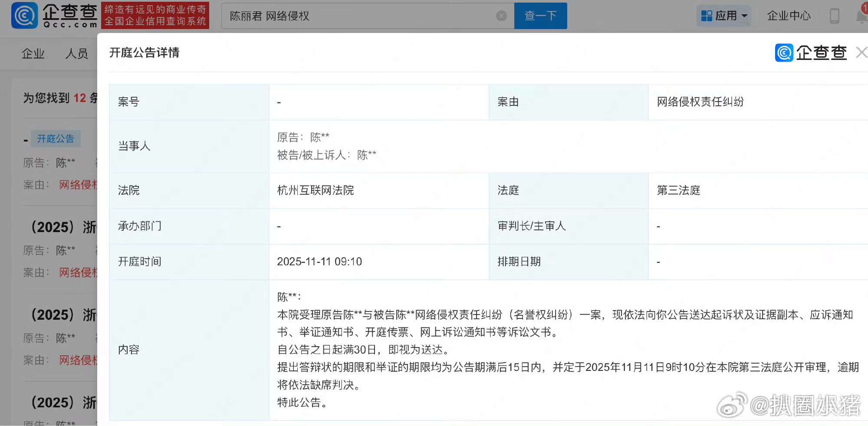Switch to the 企业 tab
The width and height of the screenshot is (868, 426).
coord(33,54)
